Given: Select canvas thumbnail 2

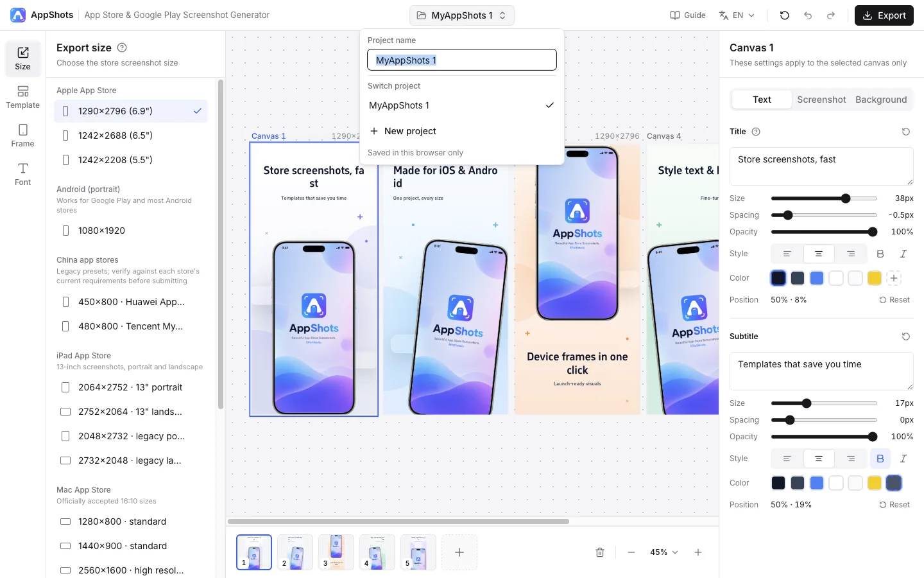Looking at the screenshot, I should (295, 552).
